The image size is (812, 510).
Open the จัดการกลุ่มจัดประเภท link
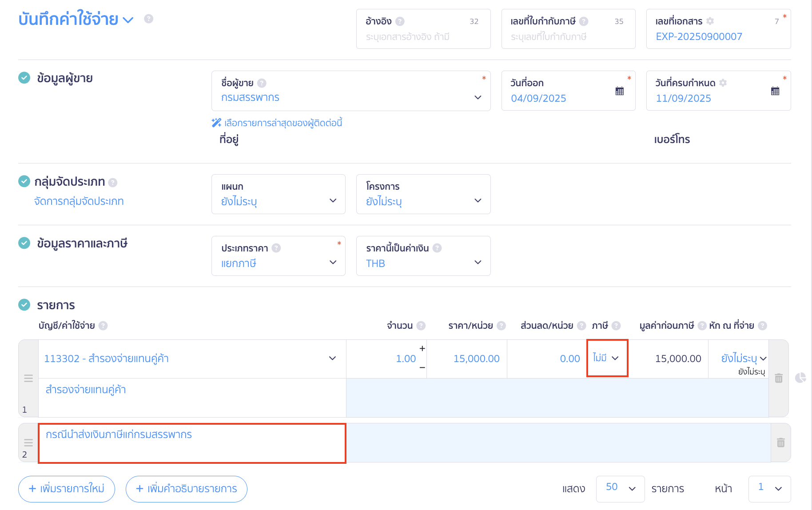tap(79, 201)
